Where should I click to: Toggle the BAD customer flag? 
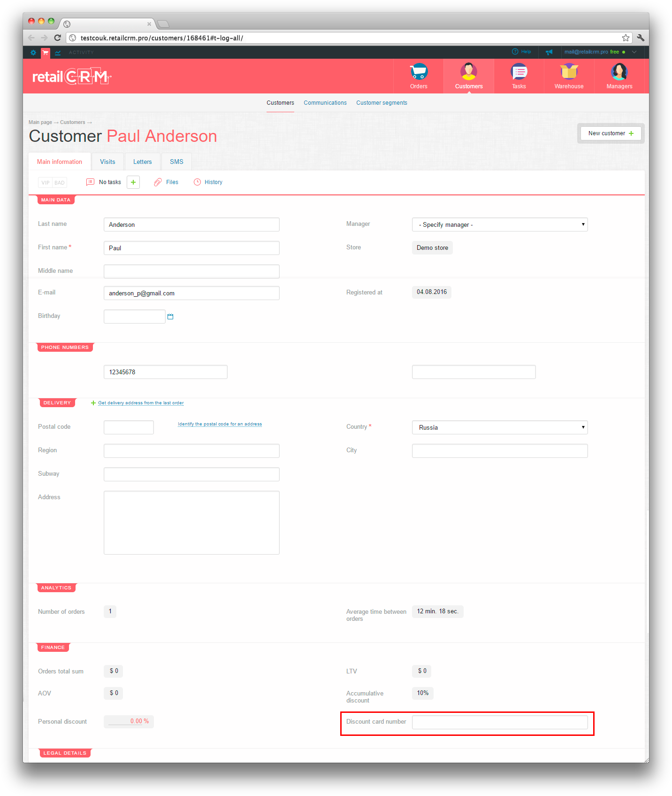point(60,183)
